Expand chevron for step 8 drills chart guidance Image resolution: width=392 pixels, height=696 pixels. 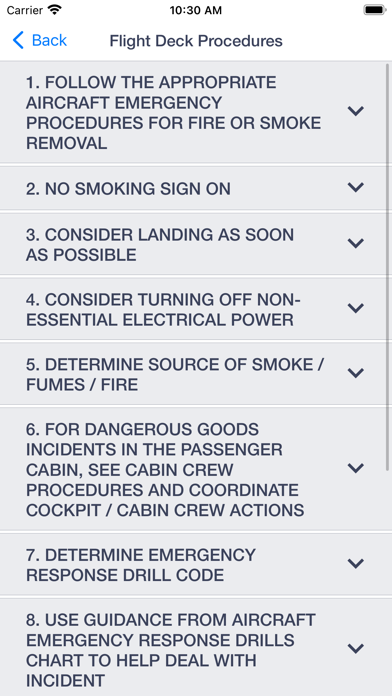[356, 649]
